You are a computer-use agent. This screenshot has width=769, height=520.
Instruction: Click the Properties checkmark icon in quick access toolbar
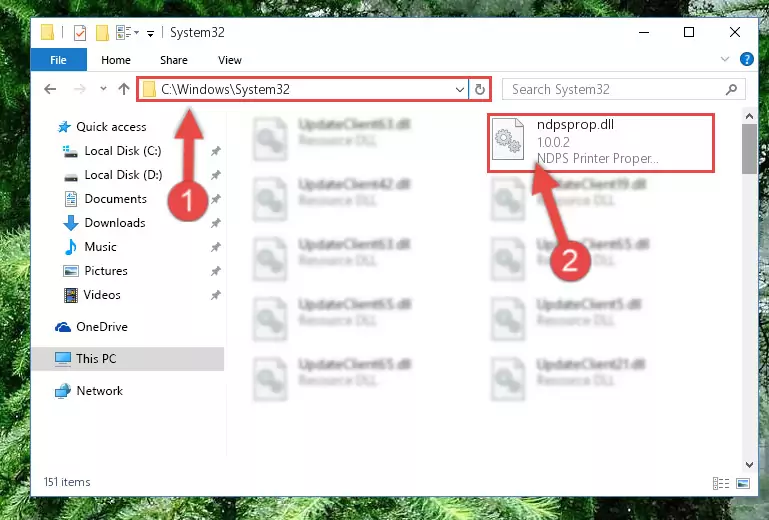80,33
